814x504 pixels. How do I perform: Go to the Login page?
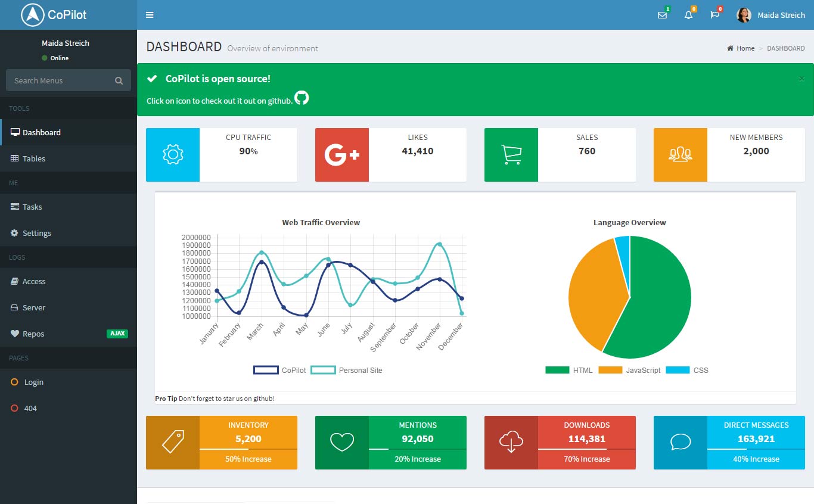(x=69, y=382)
